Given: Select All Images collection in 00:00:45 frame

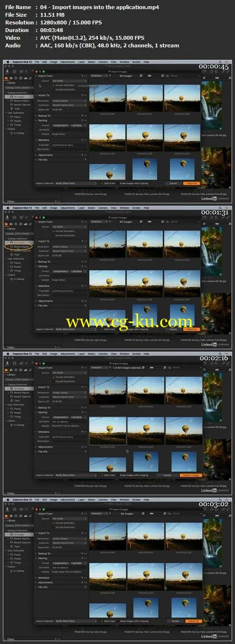Looking at the screenshot, I should click(19, 96).
